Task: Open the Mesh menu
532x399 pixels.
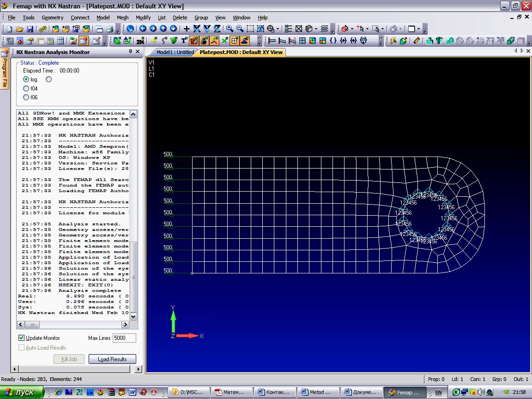Action: tap(122, 18)
